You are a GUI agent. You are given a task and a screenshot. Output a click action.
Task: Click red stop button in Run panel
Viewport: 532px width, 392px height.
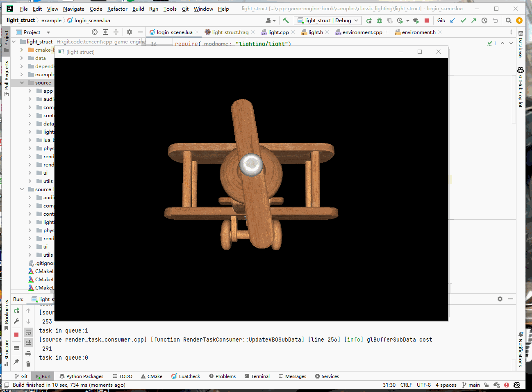point(16,335)
